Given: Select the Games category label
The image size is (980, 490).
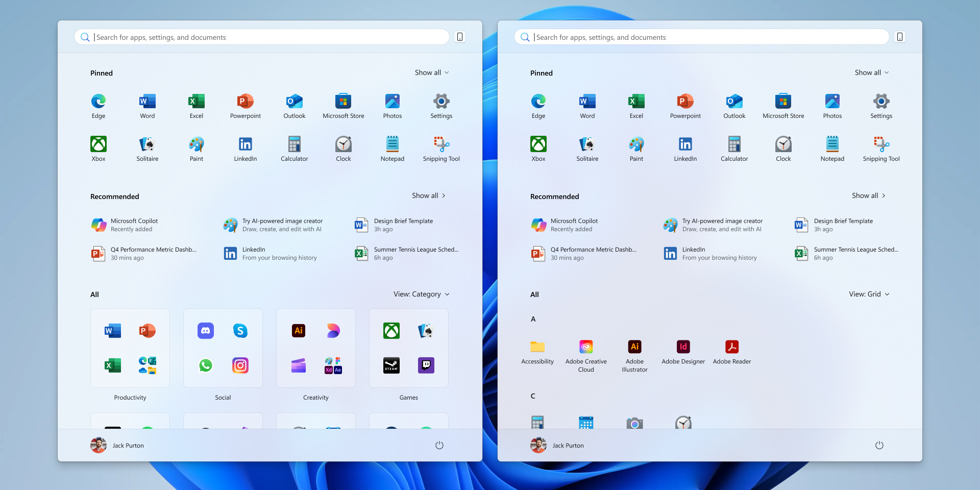Looking at the screenshot, I should click(409, 398).
